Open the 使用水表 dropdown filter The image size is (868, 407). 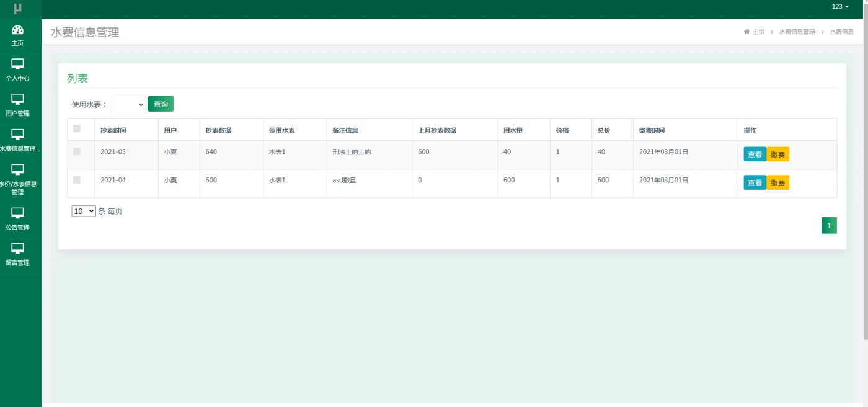[x=128, y=104]
